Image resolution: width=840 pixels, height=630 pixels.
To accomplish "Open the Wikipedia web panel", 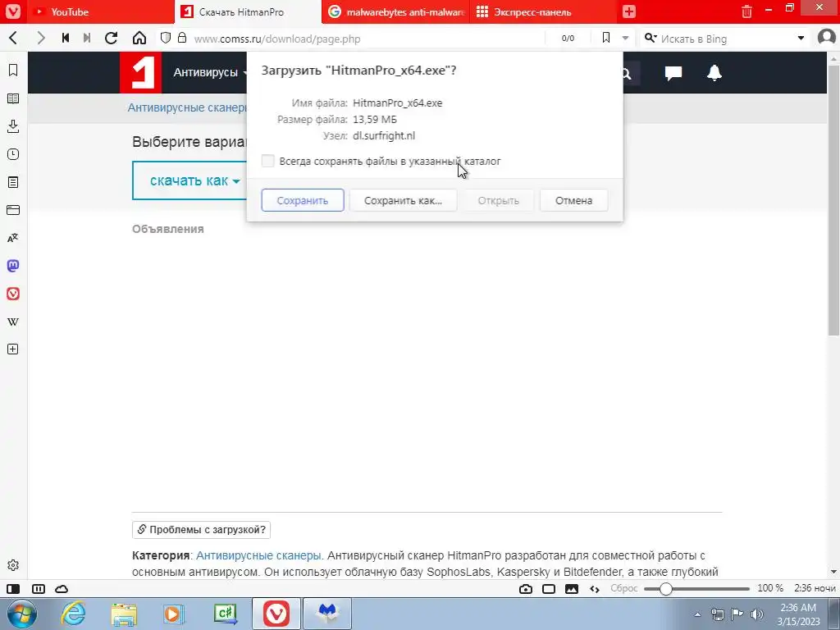I will coord(13,322).
